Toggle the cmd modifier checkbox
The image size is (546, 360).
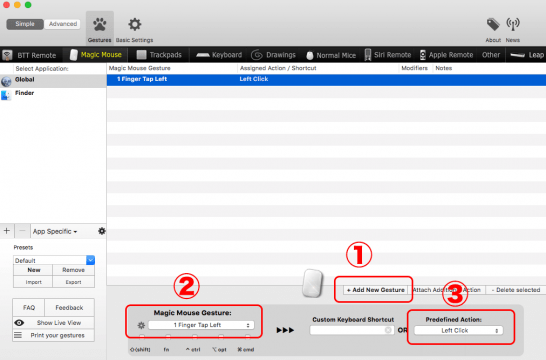tap(248, 337)
